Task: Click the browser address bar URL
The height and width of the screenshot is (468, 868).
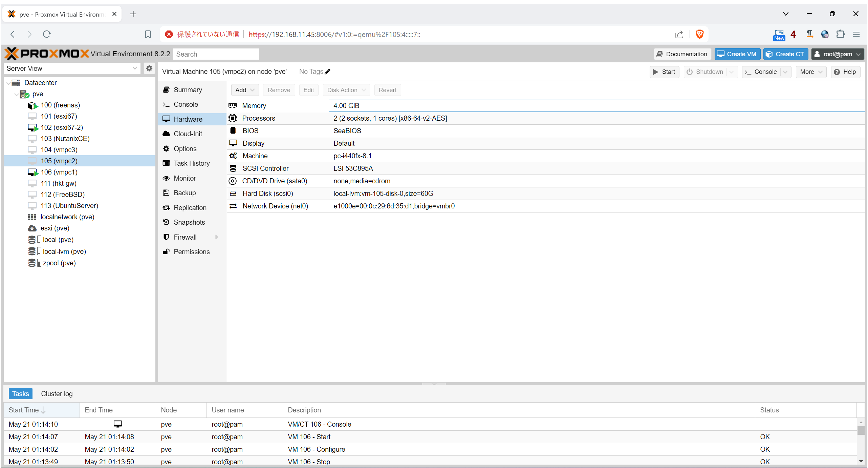Action: [x=334, y=35]
